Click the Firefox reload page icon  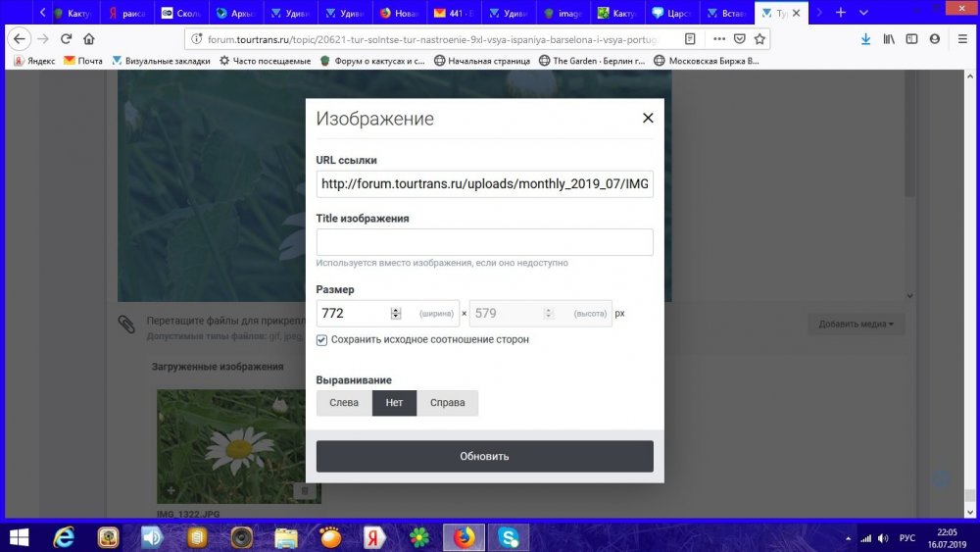pos(67,39)
